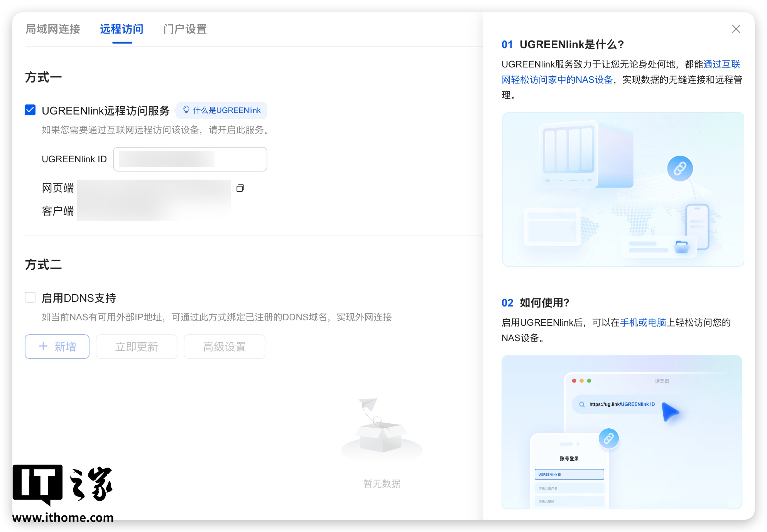Focus the UGREENlink ID input field

point(190,159)
